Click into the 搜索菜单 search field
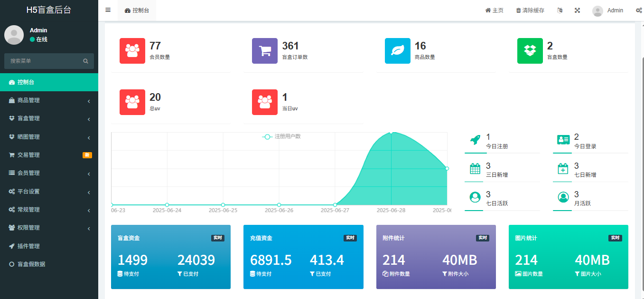 tap(44, 61)
